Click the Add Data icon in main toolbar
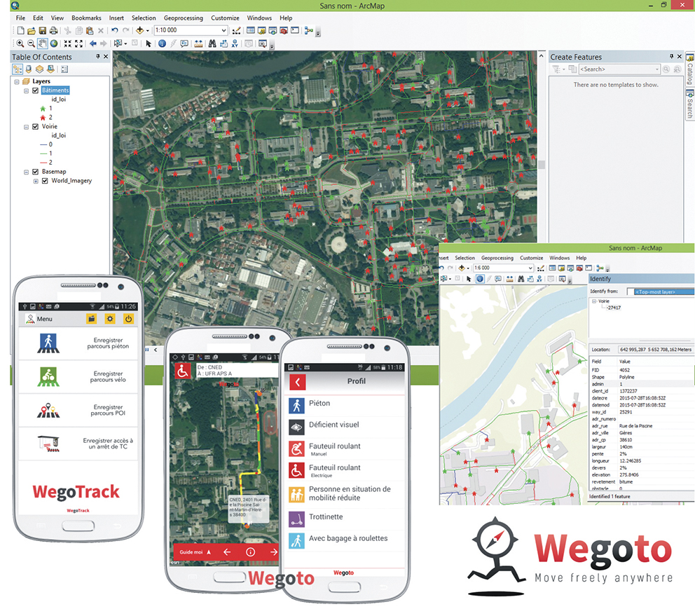The image size is (695, 616). (x=139, y=31)
